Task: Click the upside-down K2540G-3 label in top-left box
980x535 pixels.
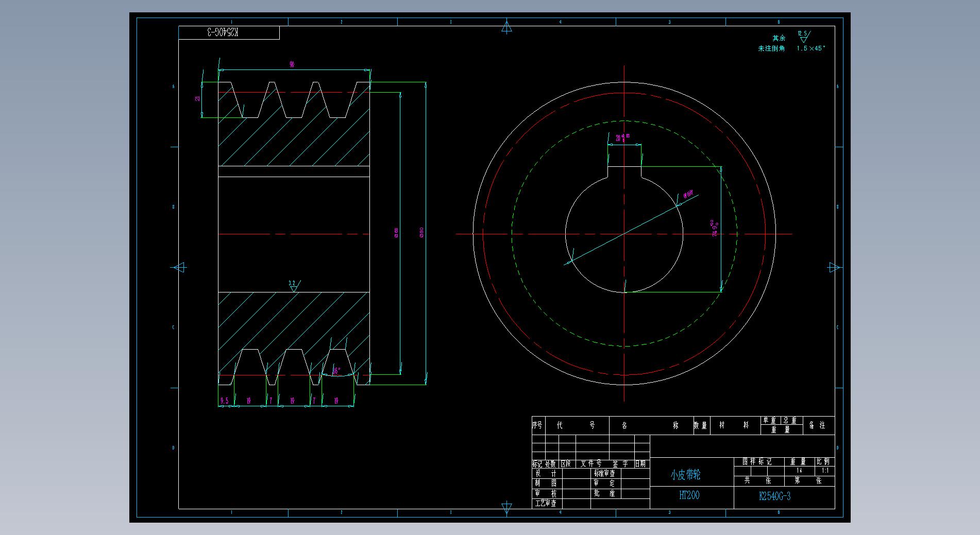Action: pyautogui.click(x=223, y=32)
